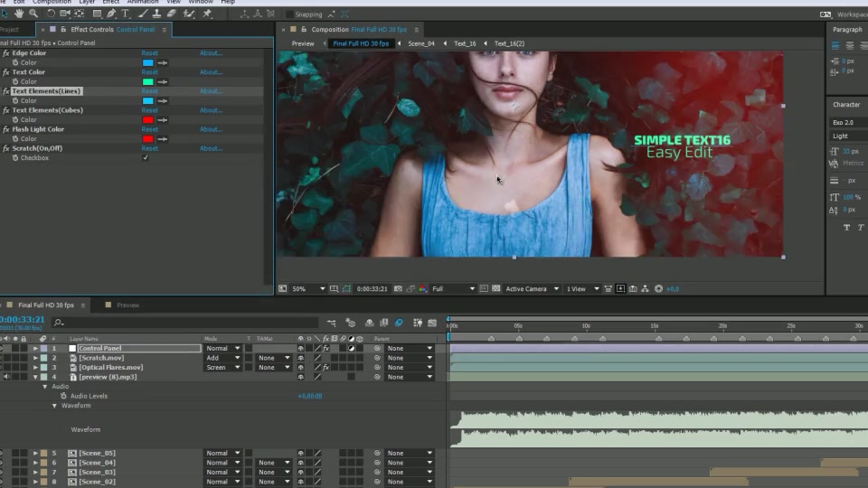Open the Graph Editor icon

click(x=432, y=323)
